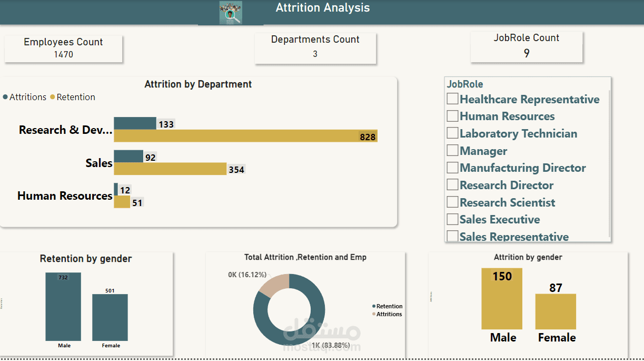The height and width of the screenshot is (361, 644).
Task: Check the Laboratory Technician checkbox
Action: (452, 133)
